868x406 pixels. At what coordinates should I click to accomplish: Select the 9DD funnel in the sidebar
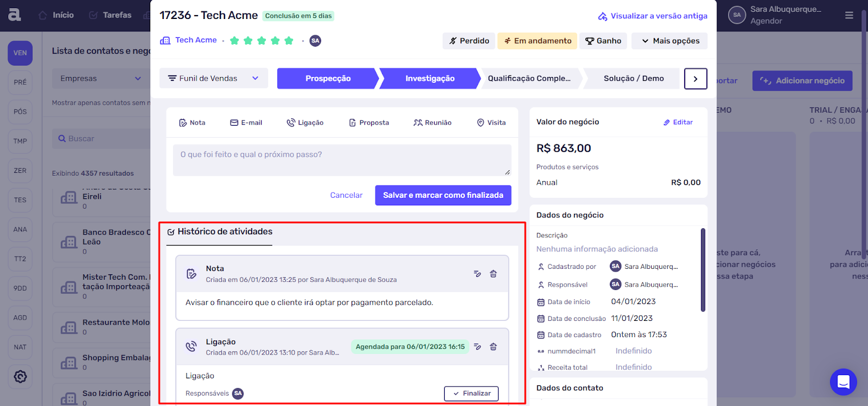20,288
